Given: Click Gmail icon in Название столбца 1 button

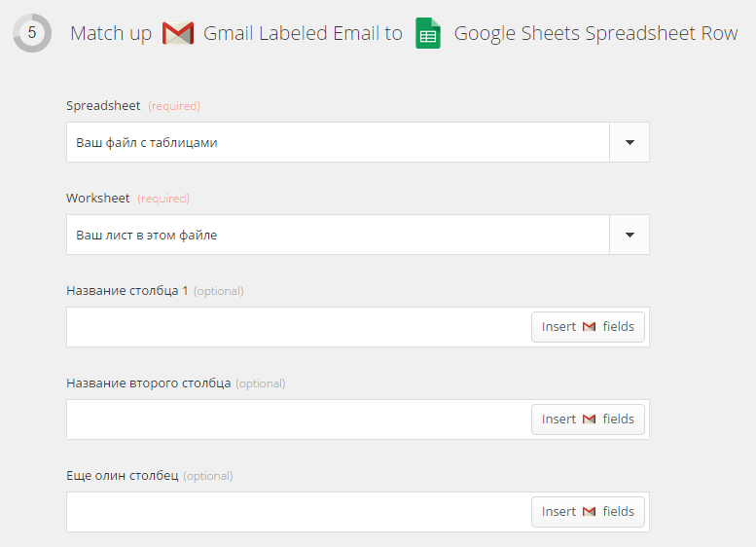Looking at the screenshot, I should [x=590, y=327].
